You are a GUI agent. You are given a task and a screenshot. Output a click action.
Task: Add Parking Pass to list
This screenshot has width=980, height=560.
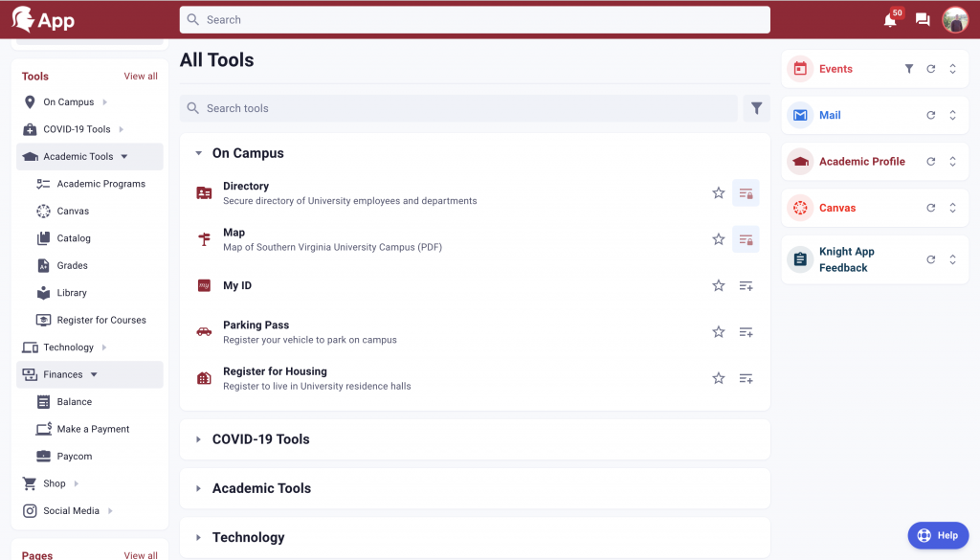tap(746, 332)
